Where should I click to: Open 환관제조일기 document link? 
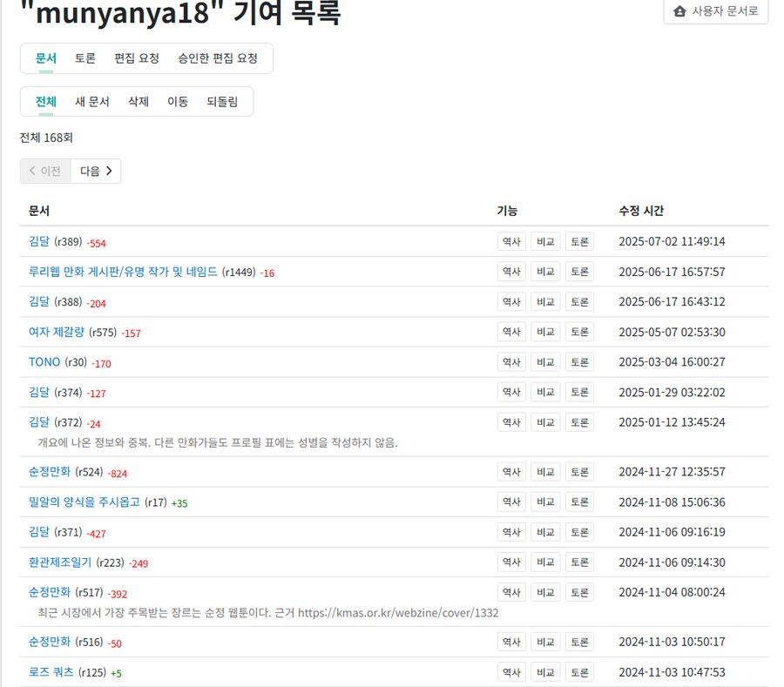coord(60,562)
